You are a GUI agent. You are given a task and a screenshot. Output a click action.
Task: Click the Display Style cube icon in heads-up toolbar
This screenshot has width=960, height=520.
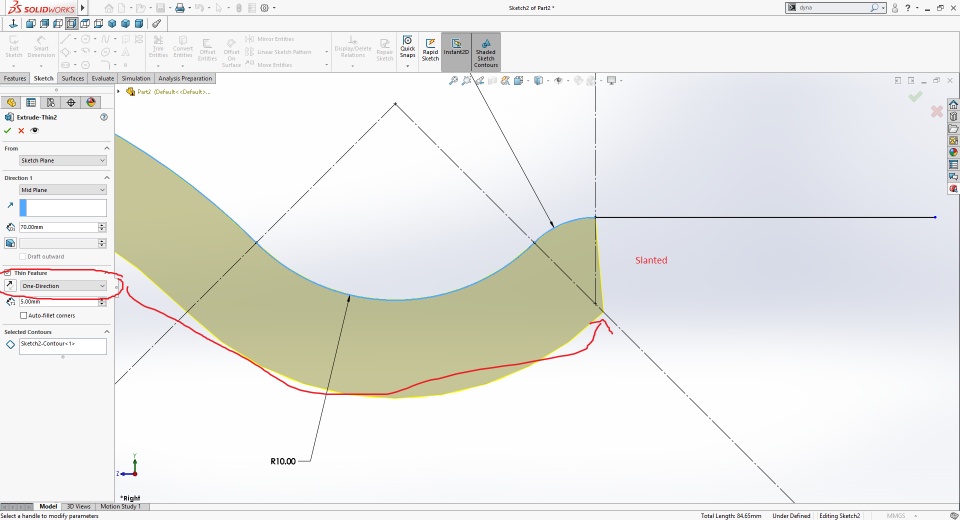coord(538,80)
